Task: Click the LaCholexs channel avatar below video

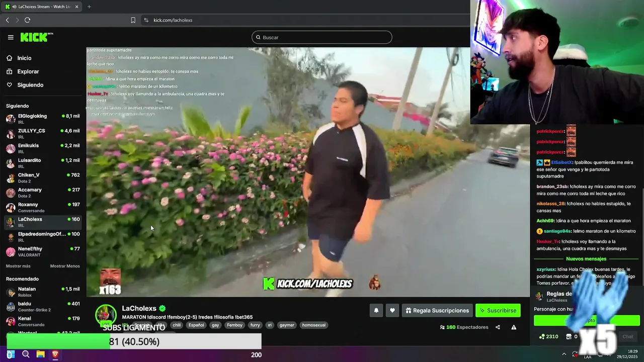Action: (x=106, y=315)
